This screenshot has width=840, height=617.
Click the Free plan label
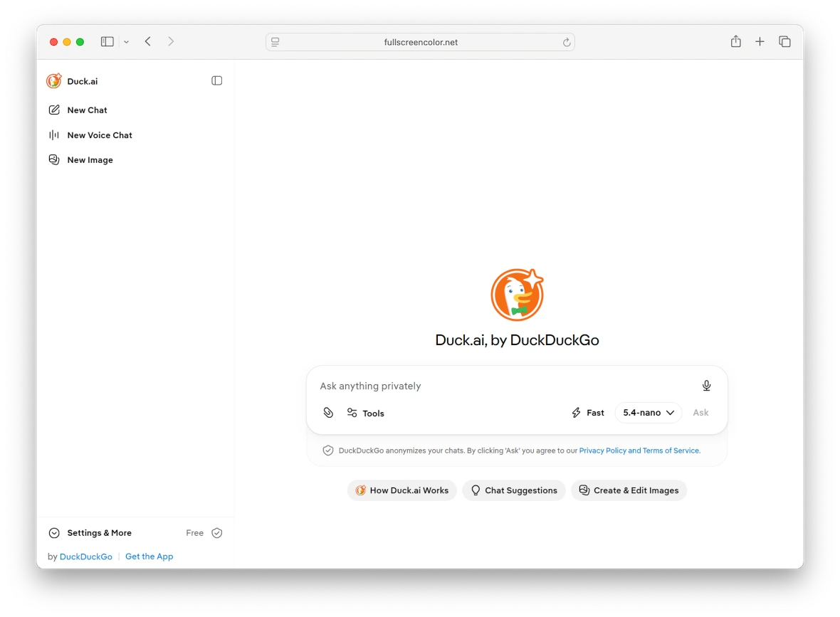pyautogui.click(x=194, y=533)
